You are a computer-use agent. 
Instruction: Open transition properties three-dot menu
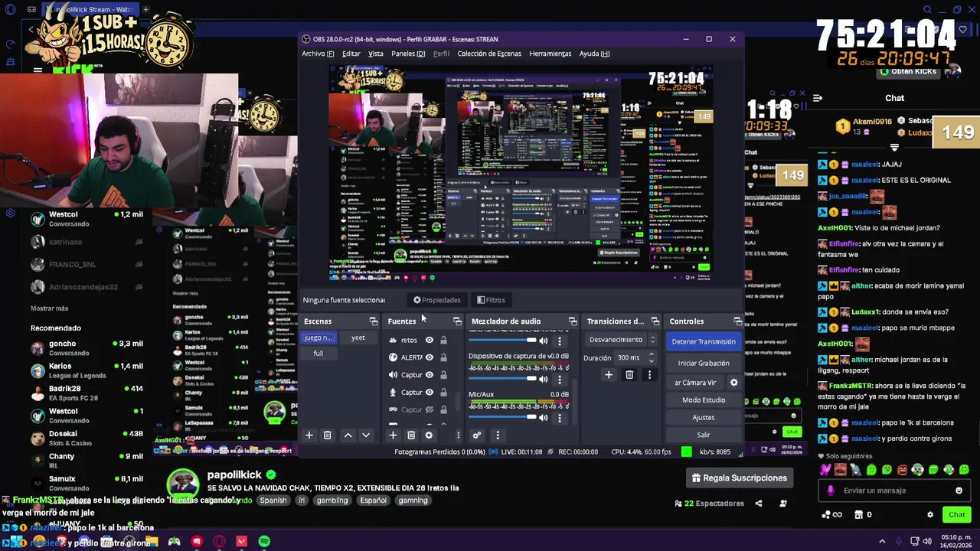[649, 375]
